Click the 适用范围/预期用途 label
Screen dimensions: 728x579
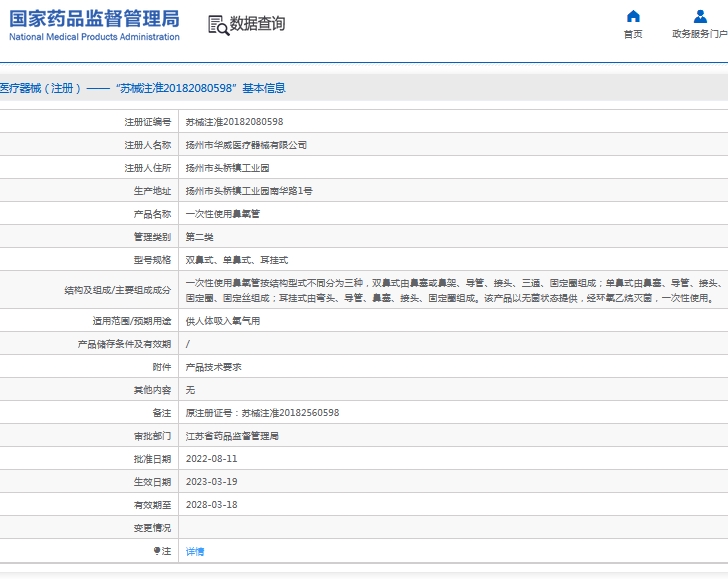(131, 321)
